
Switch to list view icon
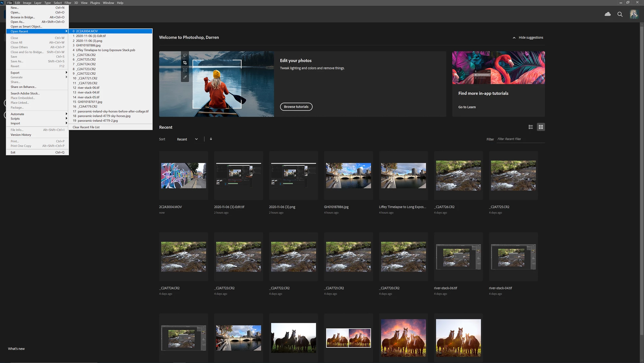531,127
